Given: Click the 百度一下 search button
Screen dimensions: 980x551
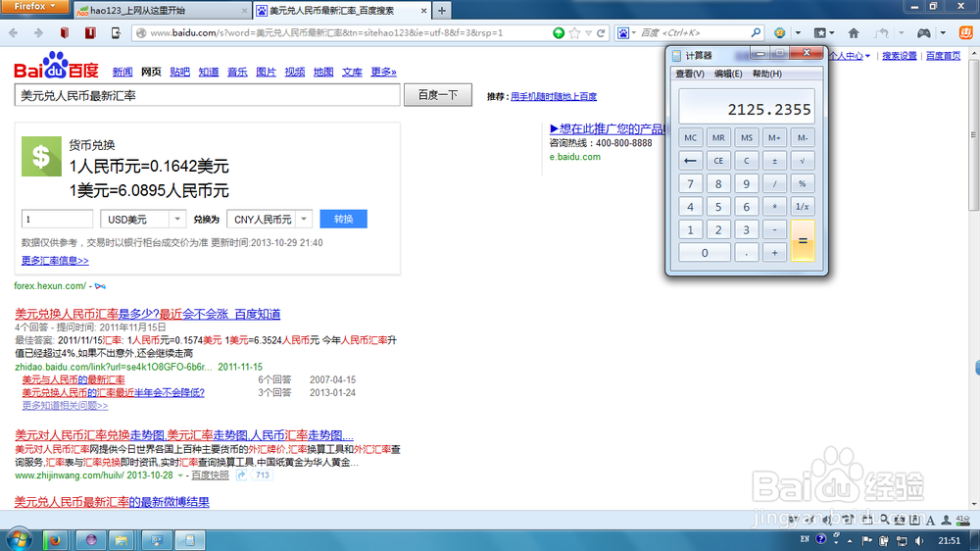Looking at the screenshot, I should [x=437, y=95].
